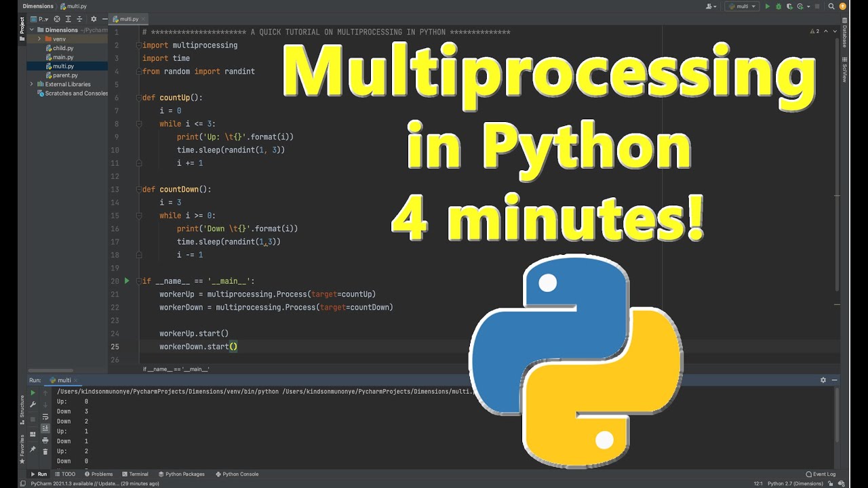Click the warnings triangle showing 2 problems
This screenshot has height=488, width=868.
click(814, 31)
